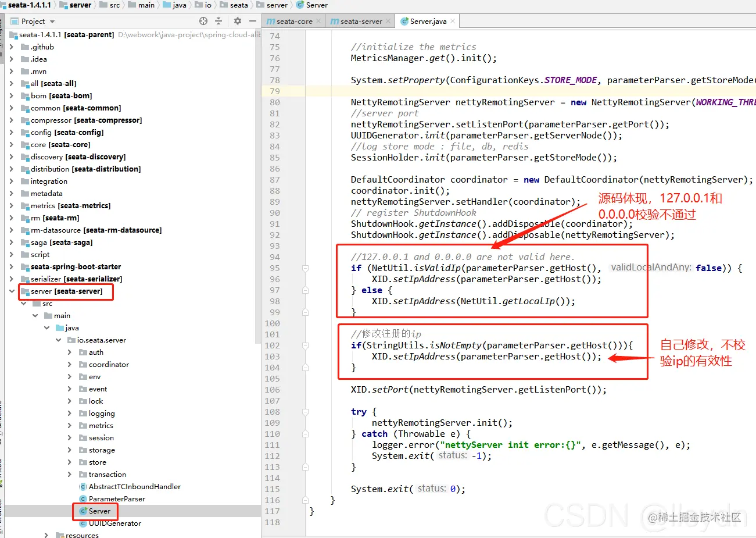This screenshot has height=538, width=756.
Task: Click the store package icon
Action: coord(83,462)
